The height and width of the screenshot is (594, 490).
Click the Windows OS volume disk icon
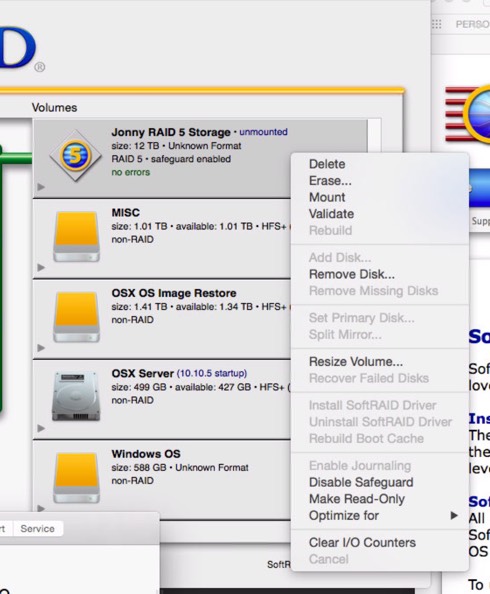click(x=76, y=477)
